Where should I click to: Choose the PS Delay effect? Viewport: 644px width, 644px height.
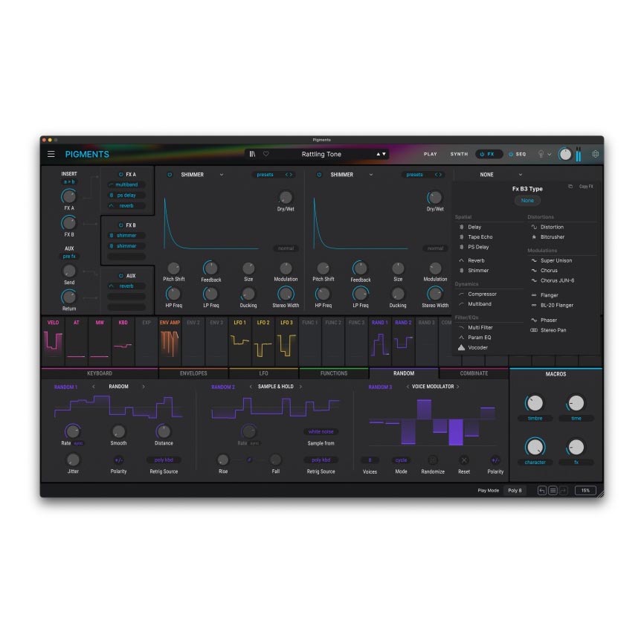tap(478, 247)
